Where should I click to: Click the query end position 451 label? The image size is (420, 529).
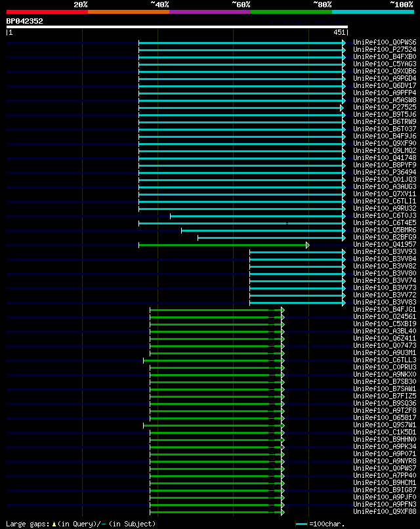pos(339,32)
